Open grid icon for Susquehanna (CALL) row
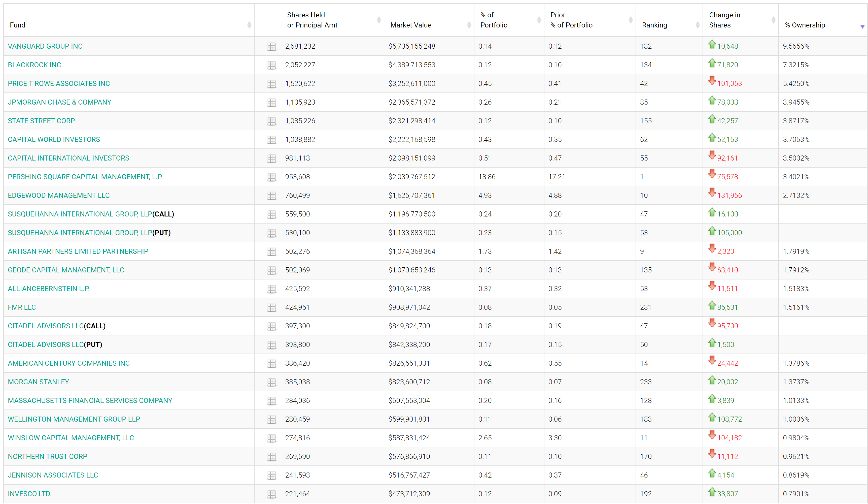This screenshot has width=868, height=504. pos(271,214)
